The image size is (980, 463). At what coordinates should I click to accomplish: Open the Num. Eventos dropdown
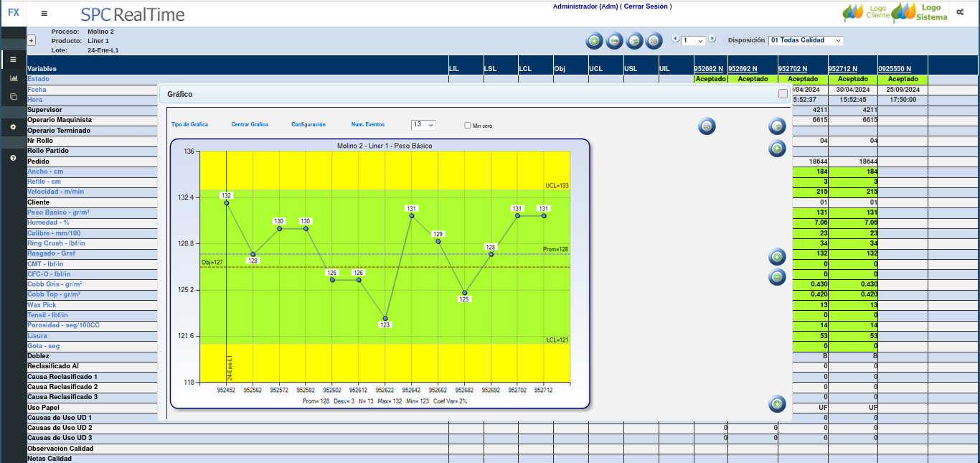pos(423,125)
